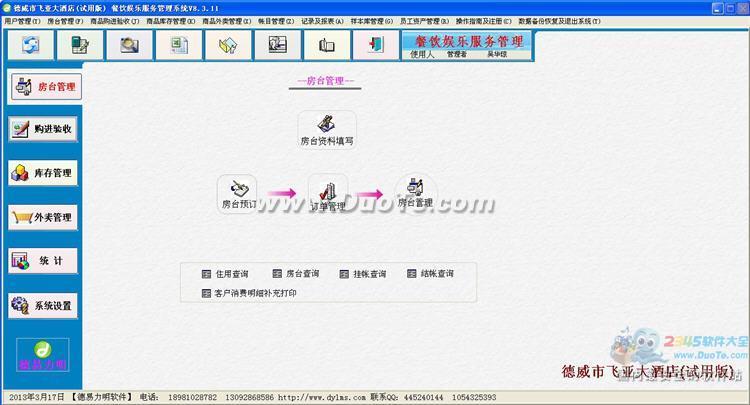The image size is (750, 405).
Task: Open 系统设置 from the left sidebar
Action: coord(44,305)
